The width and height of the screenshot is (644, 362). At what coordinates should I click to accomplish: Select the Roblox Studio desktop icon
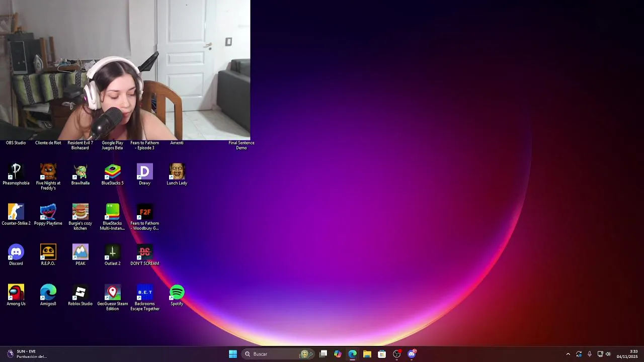(x=80, y=295)
